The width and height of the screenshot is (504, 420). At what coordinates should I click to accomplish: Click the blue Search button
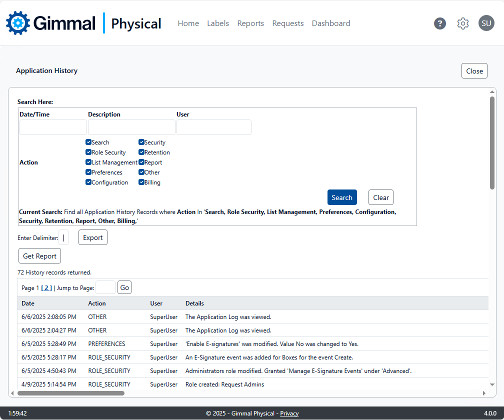coord(342,197)
